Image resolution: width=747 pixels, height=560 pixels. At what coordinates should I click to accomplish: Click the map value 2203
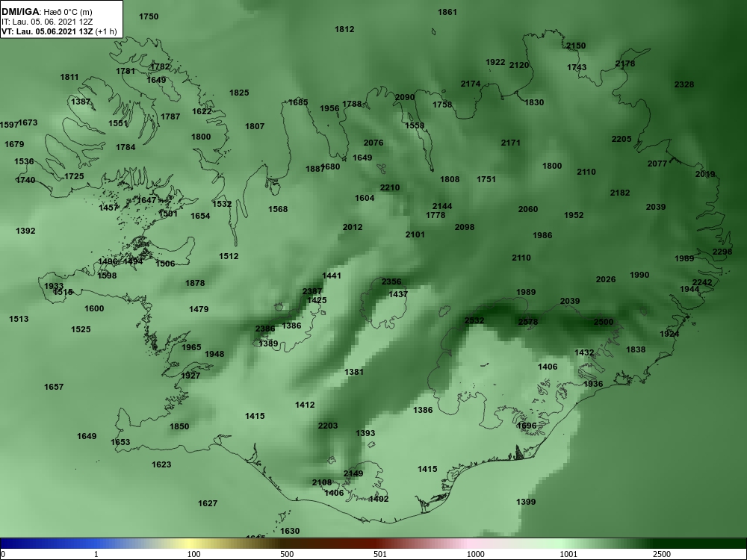328,426
